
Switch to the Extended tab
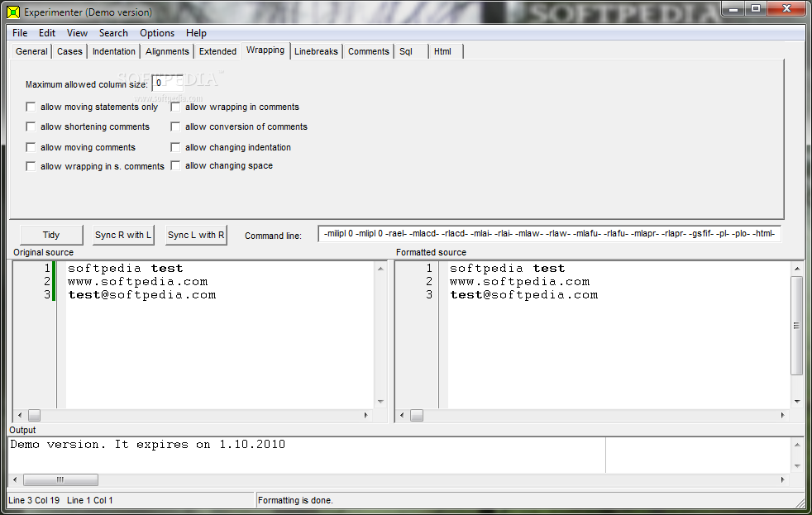coord(217,51)
